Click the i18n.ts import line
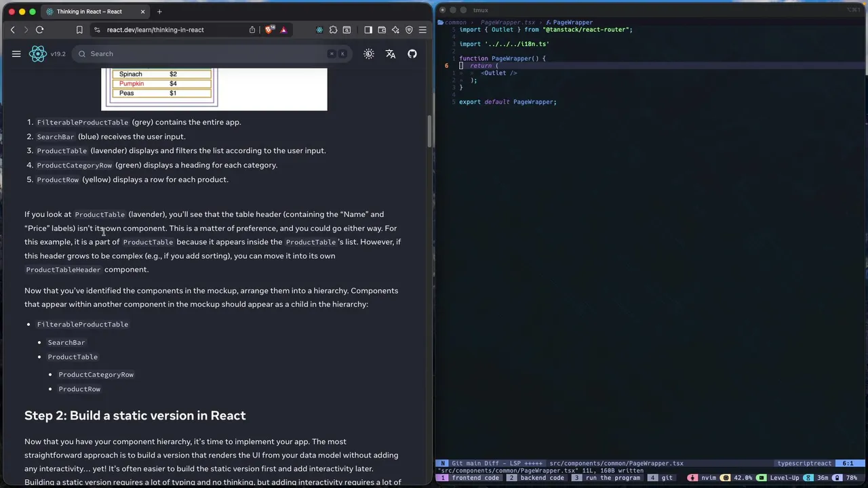 (x=504, y=44)
